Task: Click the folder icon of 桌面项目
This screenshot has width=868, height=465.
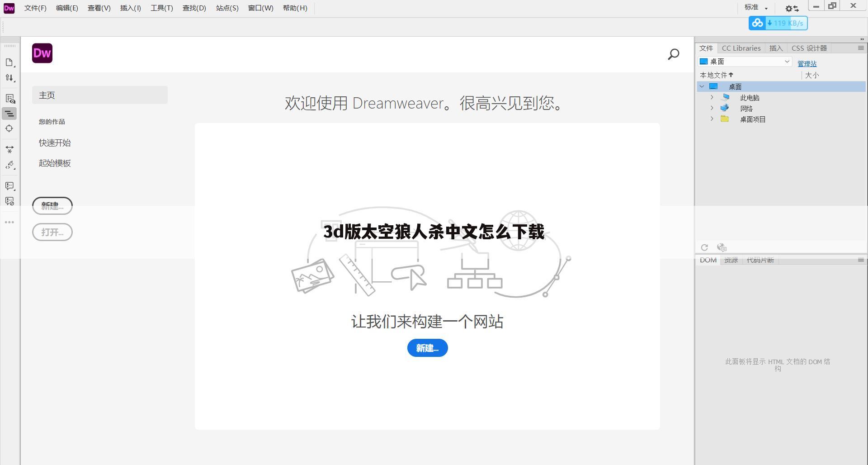Action: point(725,119)
